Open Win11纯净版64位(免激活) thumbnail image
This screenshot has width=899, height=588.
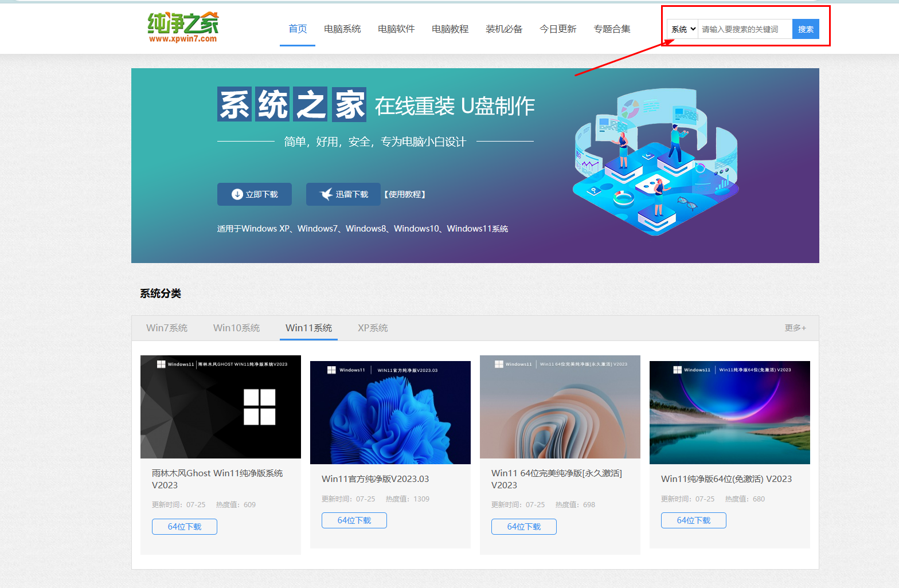tap(730, 413)
